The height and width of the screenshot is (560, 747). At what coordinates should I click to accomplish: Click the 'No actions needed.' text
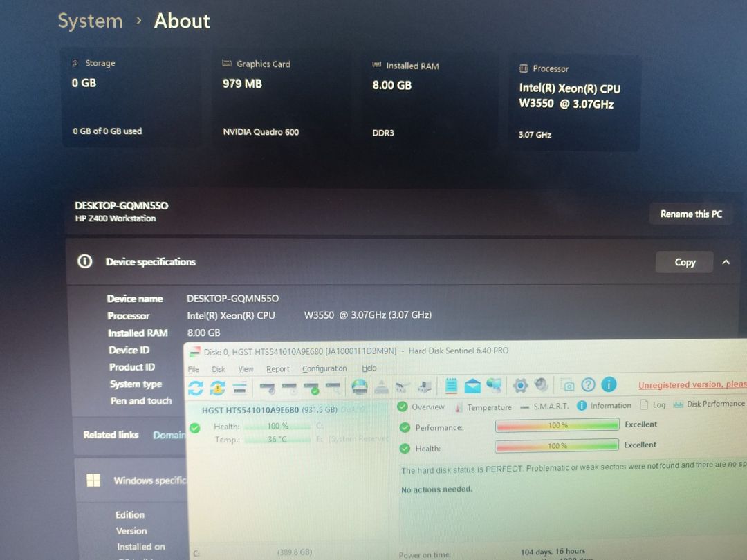[436, 489]
